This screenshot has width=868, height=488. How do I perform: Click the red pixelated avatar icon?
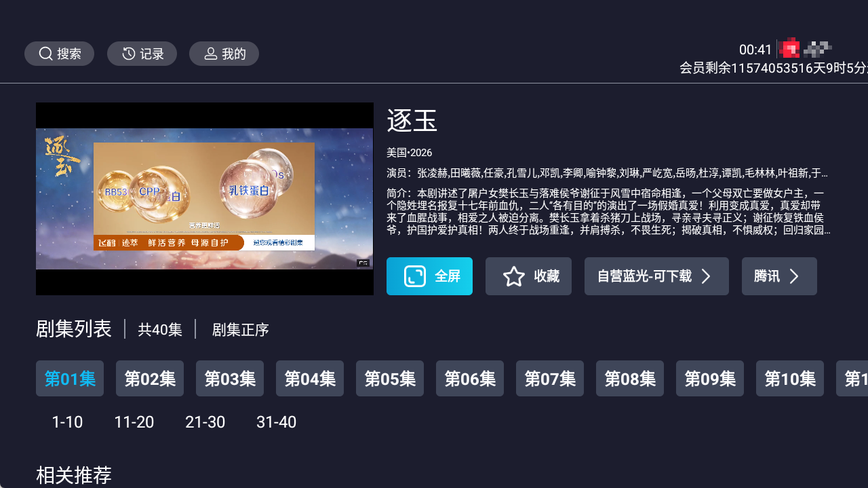click(789, 49)
